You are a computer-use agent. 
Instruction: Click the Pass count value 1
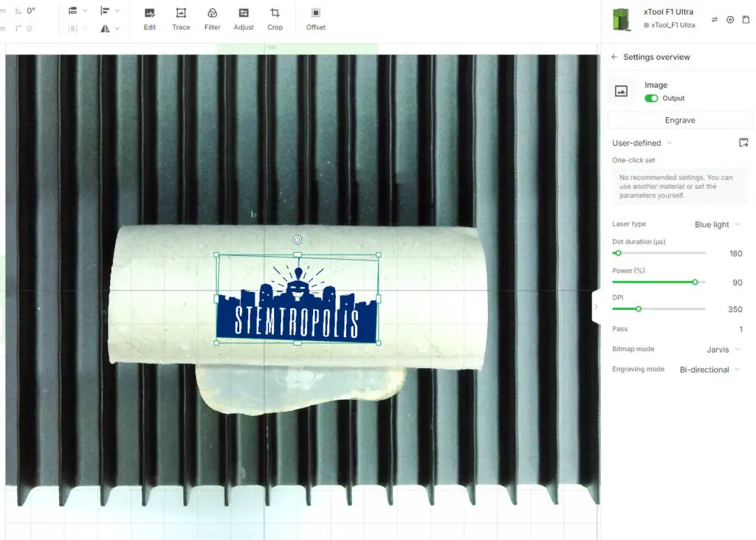pyautogui.click(x=741, y=330)
